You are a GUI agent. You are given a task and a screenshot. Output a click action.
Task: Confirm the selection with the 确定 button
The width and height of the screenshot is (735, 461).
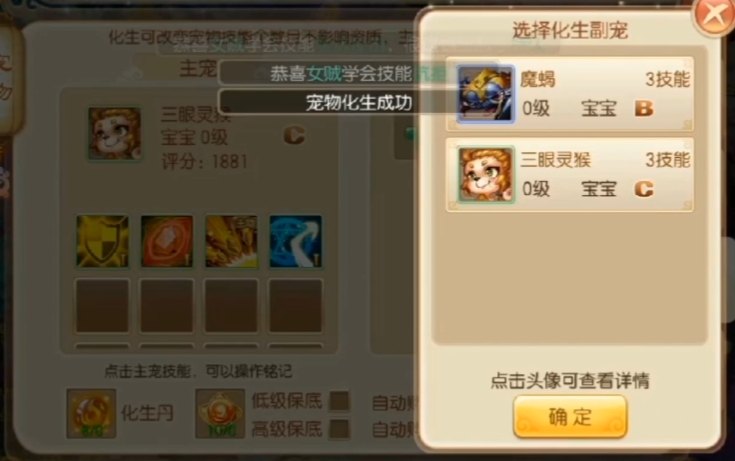[570, 416]
